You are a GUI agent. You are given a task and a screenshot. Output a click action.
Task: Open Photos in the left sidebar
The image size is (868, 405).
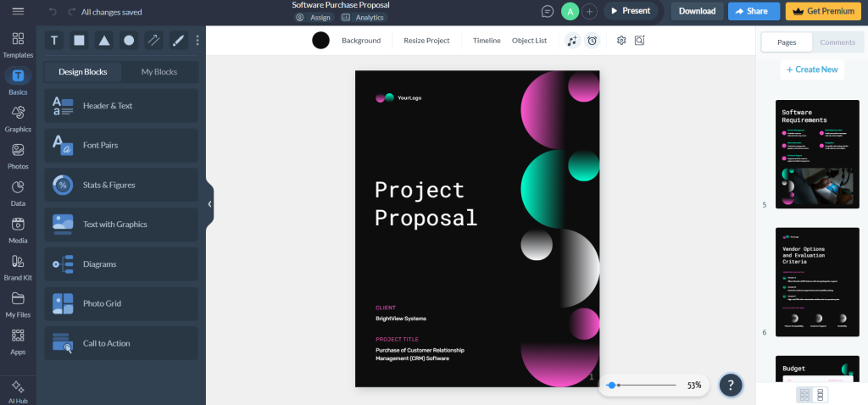coord(19,156)
